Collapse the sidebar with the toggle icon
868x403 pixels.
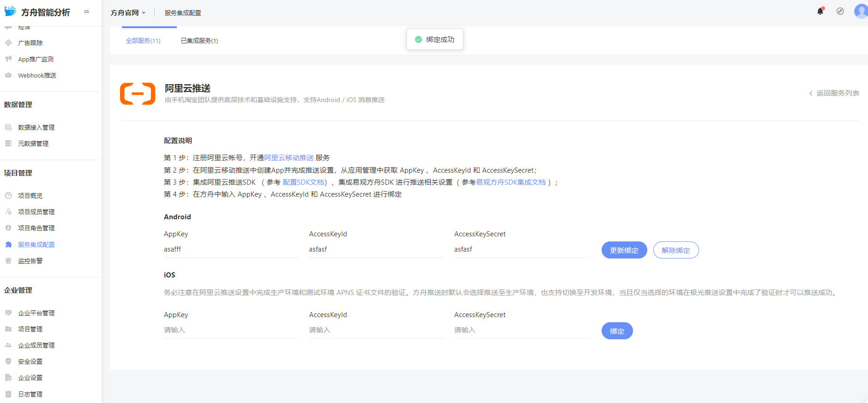[86, 12]
